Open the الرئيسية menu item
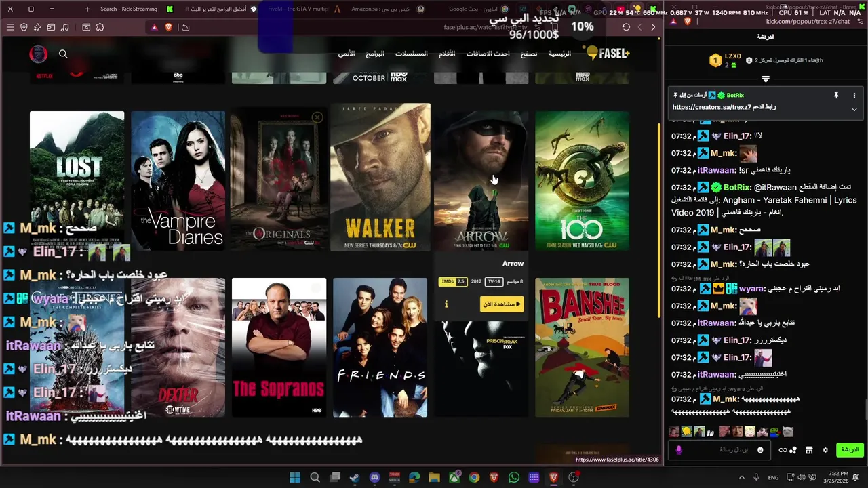 [x=559, y=54]
